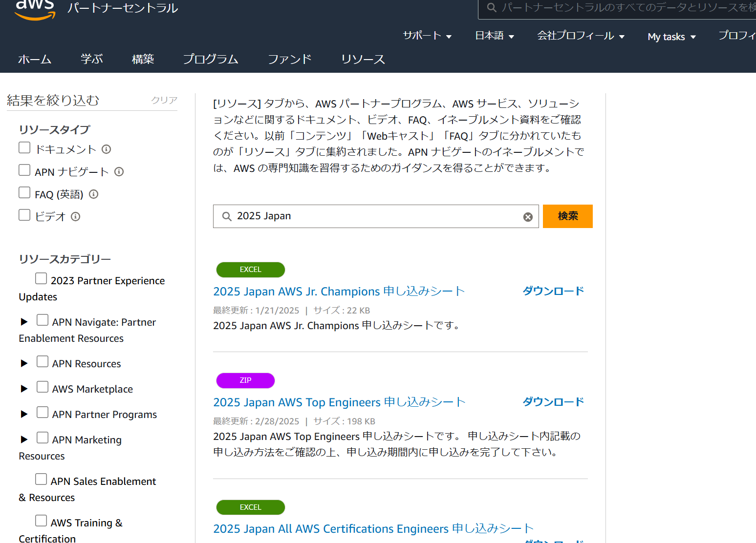Check the APN Resources category
This screenshot has width=756, height=543.
43,361
